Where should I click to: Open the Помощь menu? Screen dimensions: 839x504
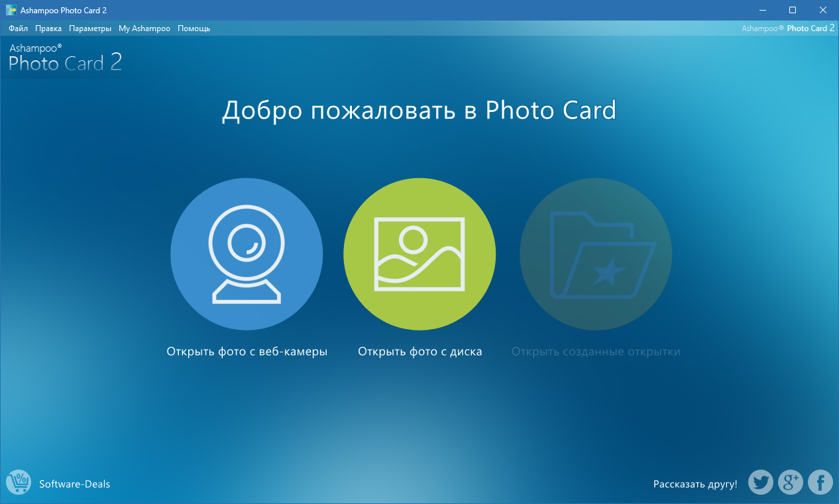(194, 28)
